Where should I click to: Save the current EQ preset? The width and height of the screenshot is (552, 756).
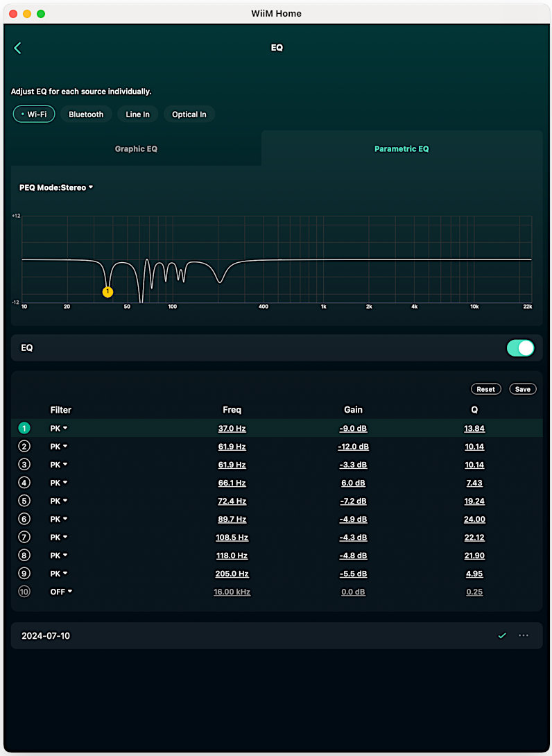click(x=523, y=389)
